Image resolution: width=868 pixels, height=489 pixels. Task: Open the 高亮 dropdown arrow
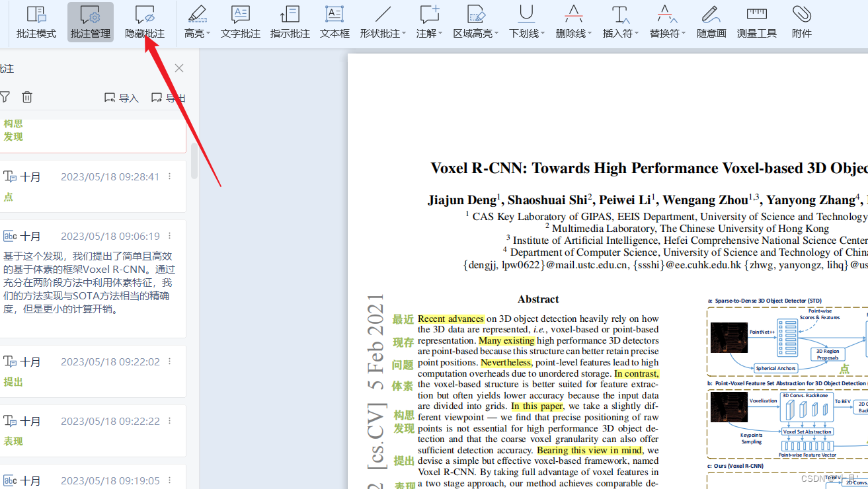coord(208,33)
